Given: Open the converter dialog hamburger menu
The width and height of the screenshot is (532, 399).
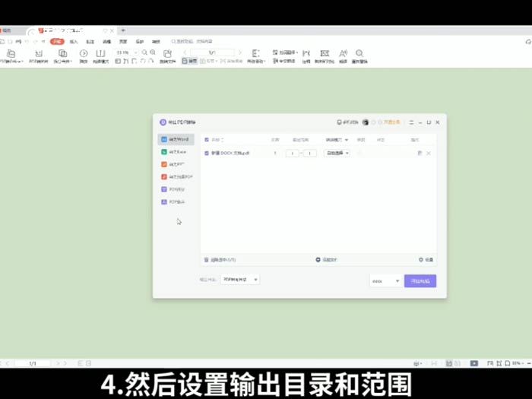Looking at the screenshot, I should [x=412, y=122].
